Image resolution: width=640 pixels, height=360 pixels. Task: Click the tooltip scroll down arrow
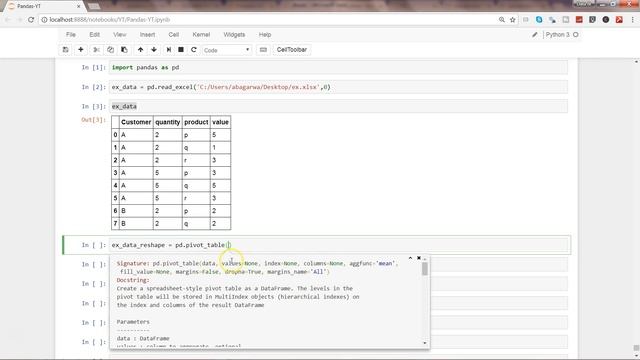point(425,343)
